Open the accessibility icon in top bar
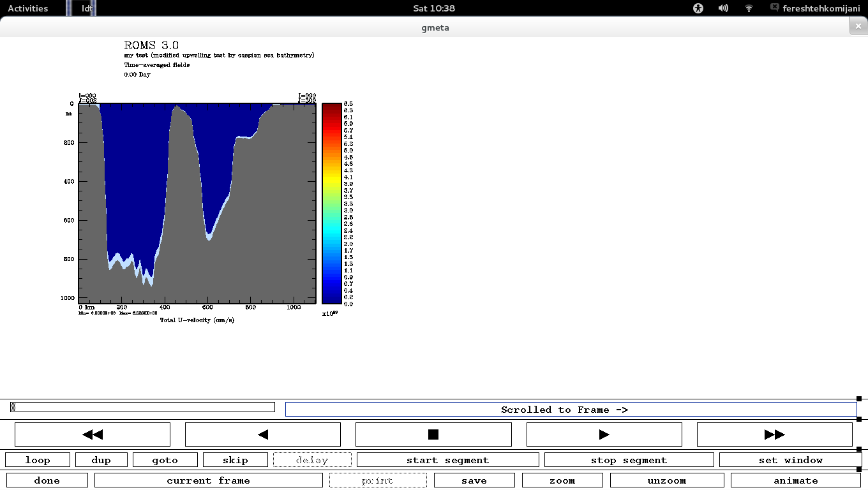This screenshot has height=490, width=868. (698, 8)
